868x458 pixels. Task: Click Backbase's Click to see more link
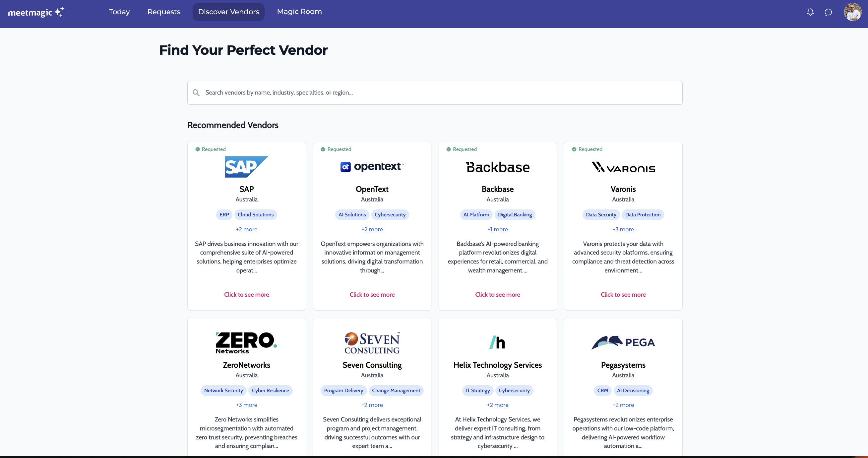497,294
